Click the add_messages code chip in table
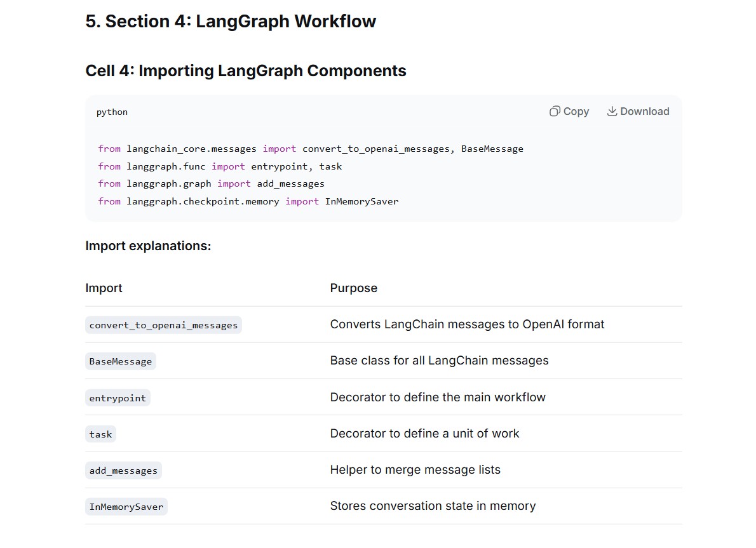The width and height of the screenshot is (756, 548). click(x=123, y=470)
